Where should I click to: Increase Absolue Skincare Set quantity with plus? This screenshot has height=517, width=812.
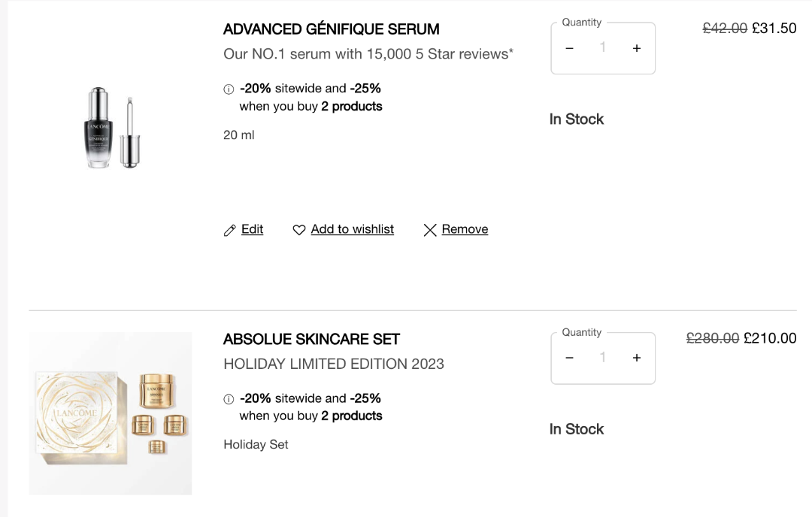pyautogui.click(x=637, y=358)
